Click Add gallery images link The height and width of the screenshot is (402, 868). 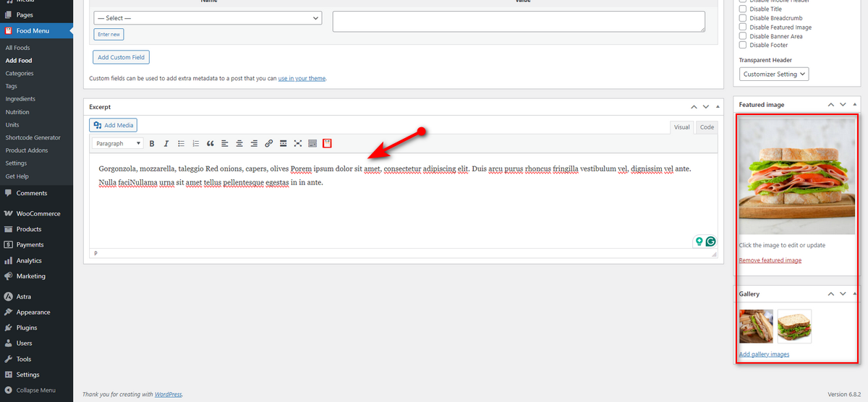pyautogui.click(x=764, y=354)
